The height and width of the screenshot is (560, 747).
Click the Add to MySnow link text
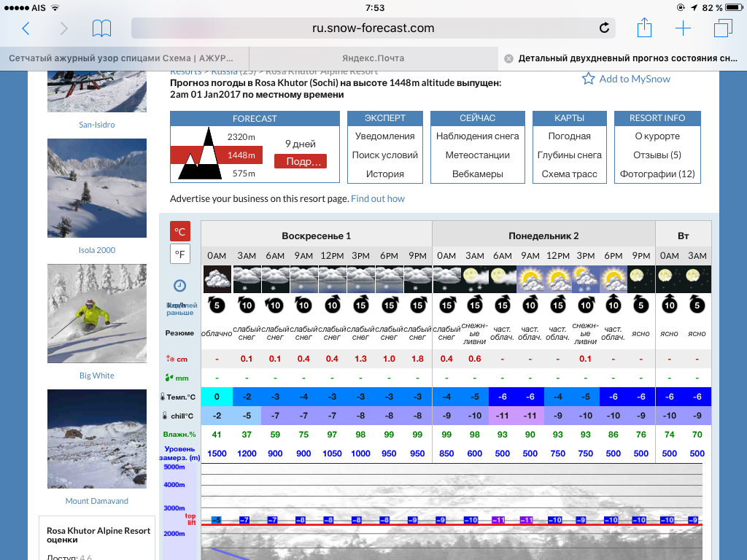tap(635, 79)
